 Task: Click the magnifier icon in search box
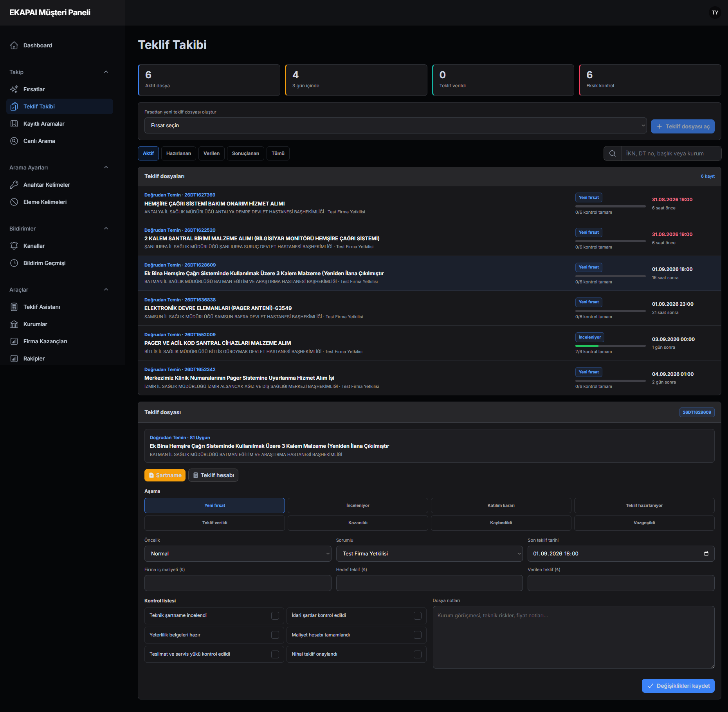tap(613, 153)
